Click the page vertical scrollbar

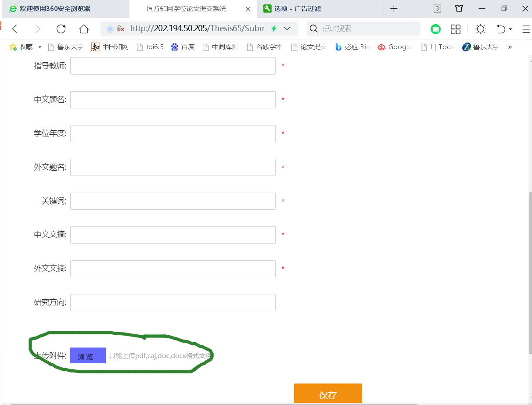530,273
